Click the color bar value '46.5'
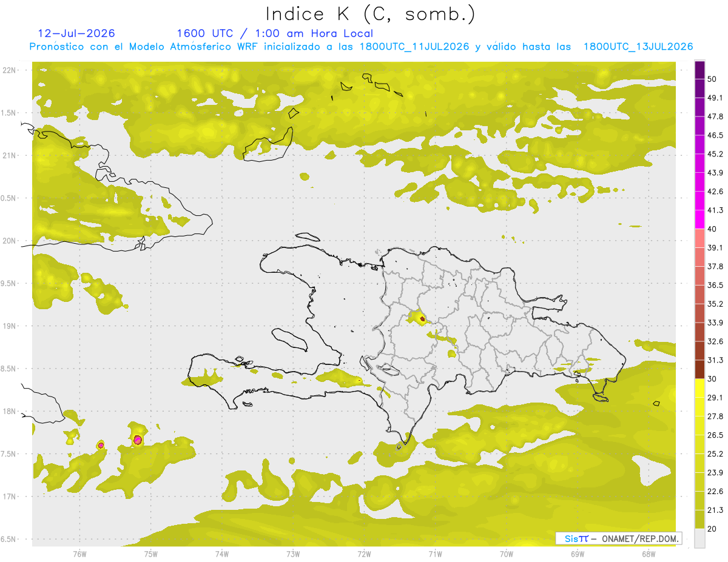The height and width of the screenshot is (562, 728). [715, 135]
